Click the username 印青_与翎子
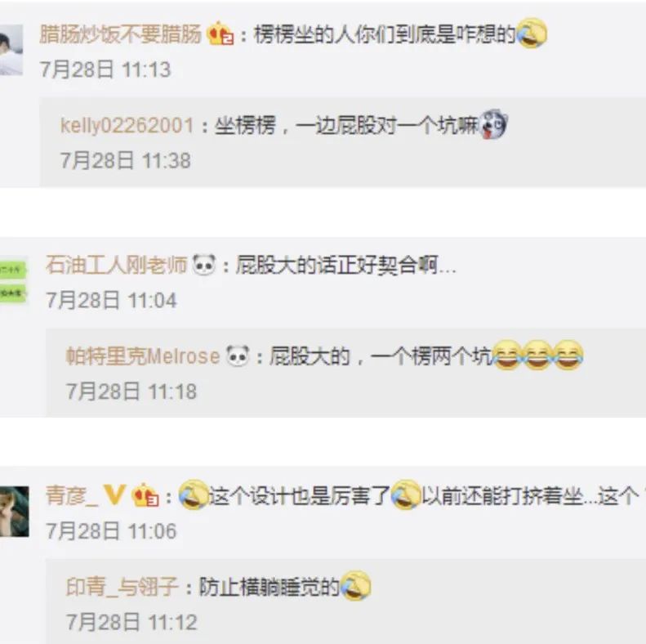Image resolution: width=646 pixels, height=644 pixels. coord(122,587)
